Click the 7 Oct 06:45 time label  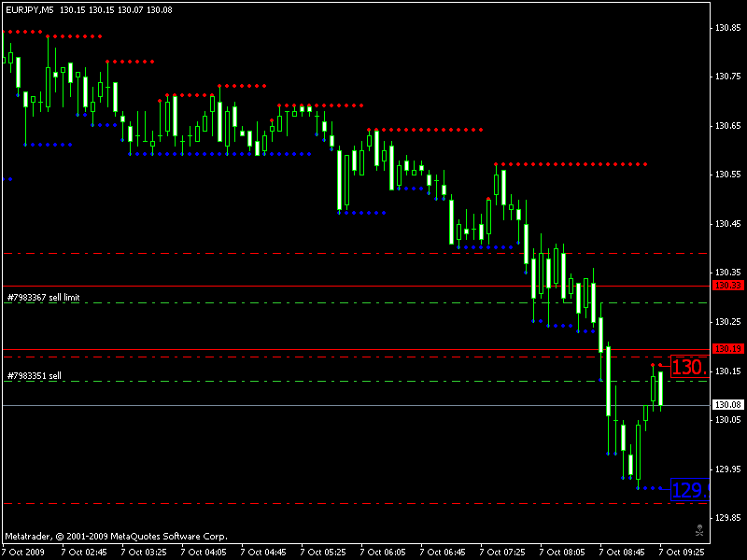[x=443, y=553]
